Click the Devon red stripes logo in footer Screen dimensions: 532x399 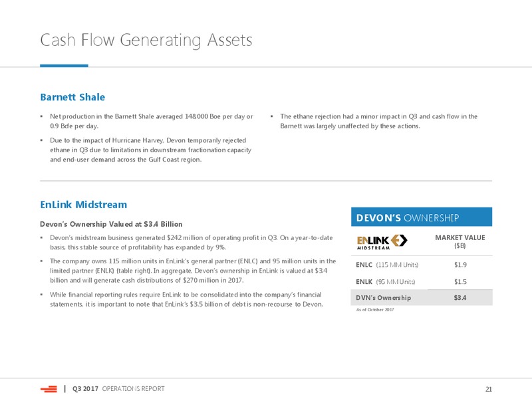pos(49,389)
